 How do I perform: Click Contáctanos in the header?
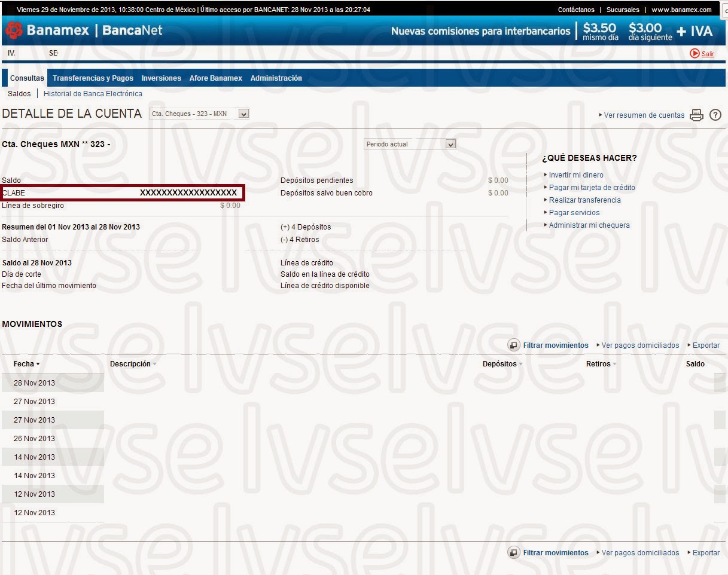tap(576, 10)
